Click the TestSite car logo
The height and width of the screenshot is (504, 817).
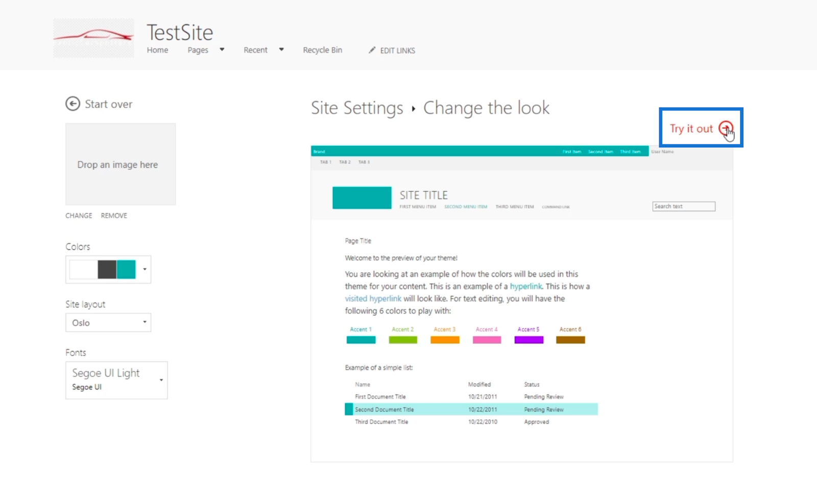click(x=93, y=38)
